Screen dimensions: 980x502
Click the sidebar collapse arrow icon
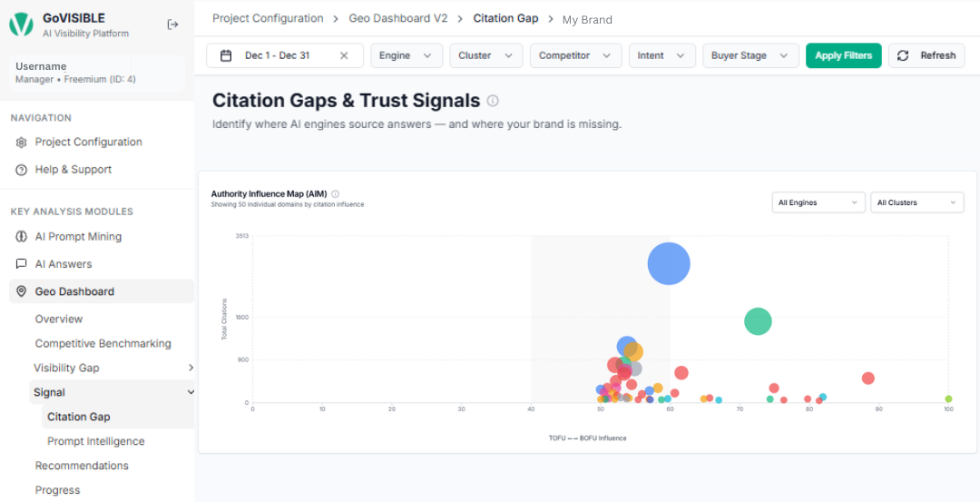coord(172,25)
